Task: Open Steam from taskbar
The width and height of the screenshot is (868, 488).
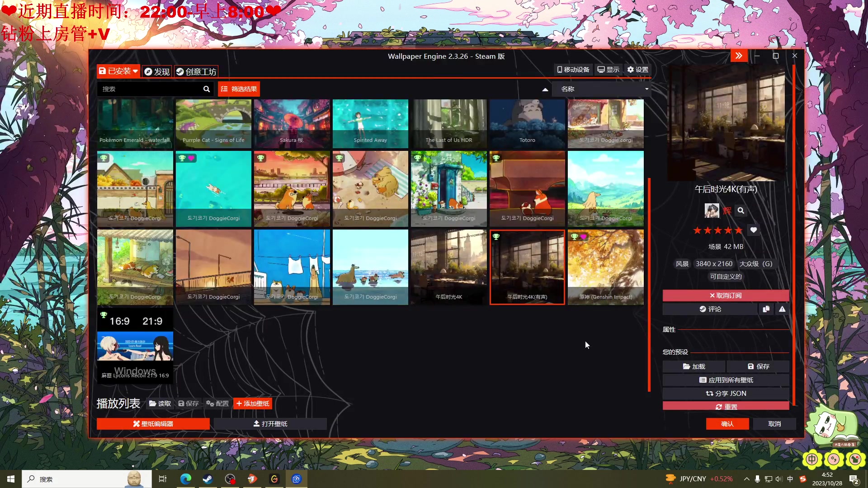Action: 208,479
